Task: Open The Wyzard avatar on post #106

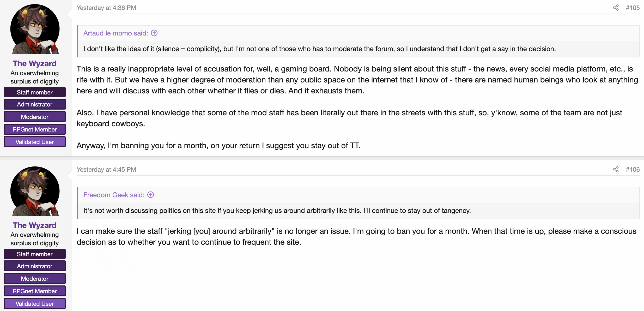Action: click(35, 191)
